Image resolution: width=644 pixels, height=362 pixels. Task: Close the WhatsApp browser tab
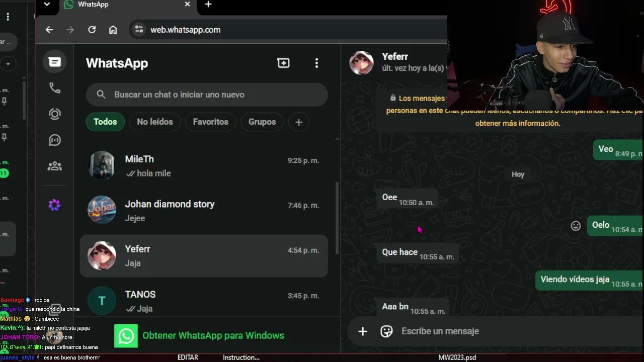click(x=187, y=5)
